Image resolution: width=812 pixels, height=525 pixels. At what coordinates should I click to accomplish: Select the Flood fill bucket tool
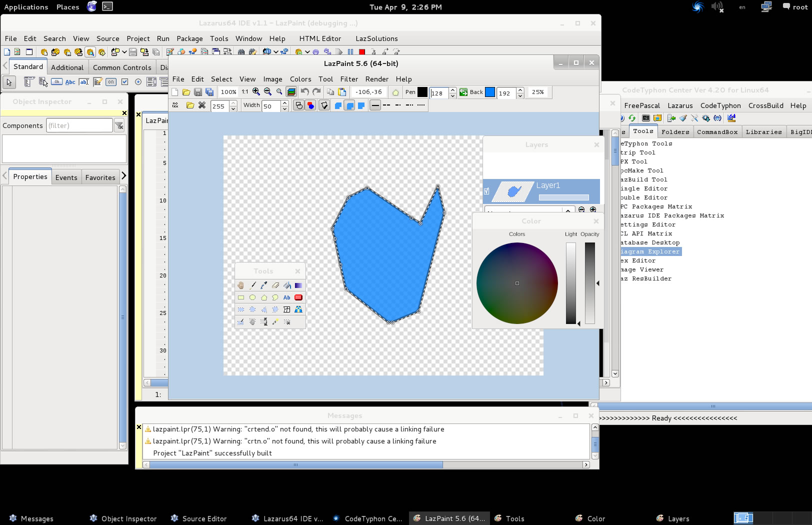[287, 285]
